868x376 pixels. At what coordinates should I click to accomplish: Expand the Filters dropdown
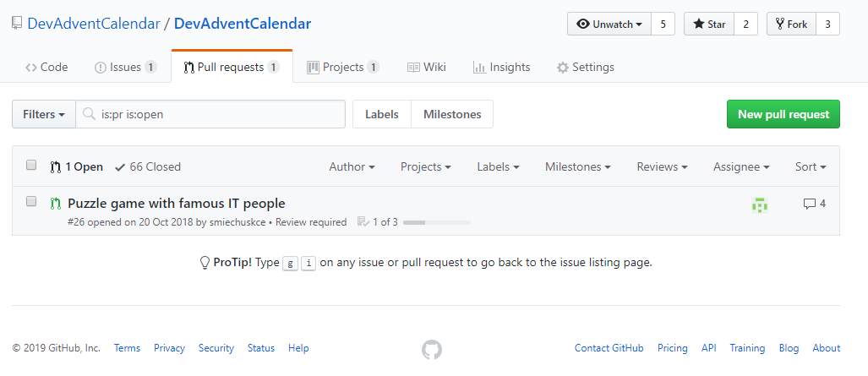coord(44,114)
